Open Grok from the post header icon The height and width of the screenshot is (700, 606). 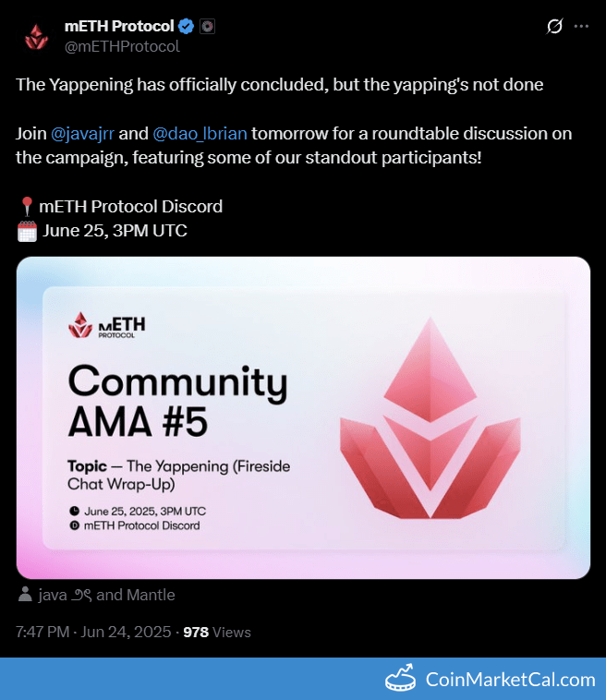pyautogui.click(x=554, y=27)
